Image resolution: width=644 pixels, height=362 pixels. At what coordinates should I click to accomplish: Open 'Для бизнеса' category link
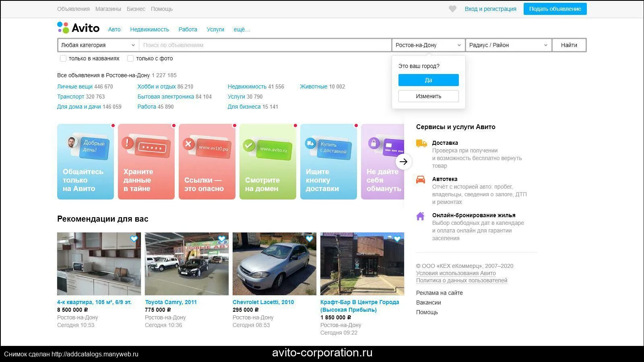(x=244, y=107)
